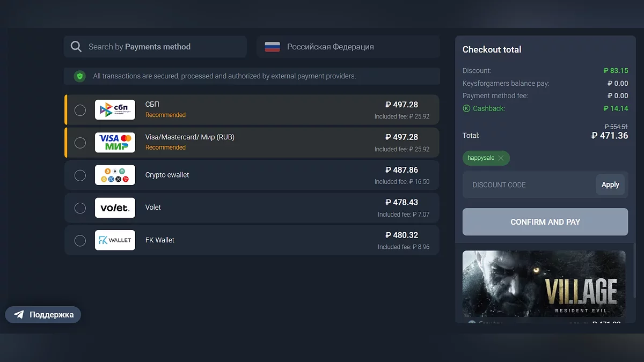
Task: Click the Volet logo
Action: (115, 208)
